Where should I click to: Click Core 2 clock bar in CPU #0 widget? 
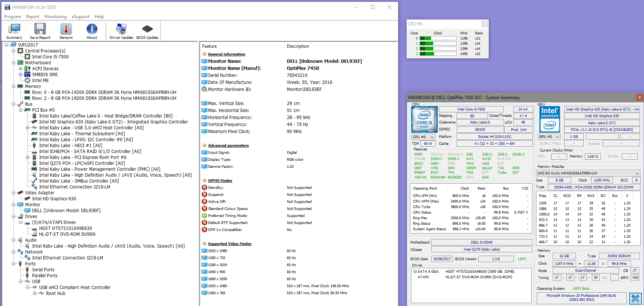[438, 49]
